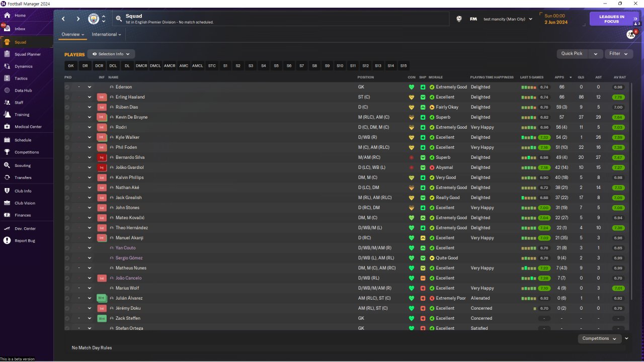644x362 pixels.
Task: Open Yan Couto's player profile
Action: point(125,248)
